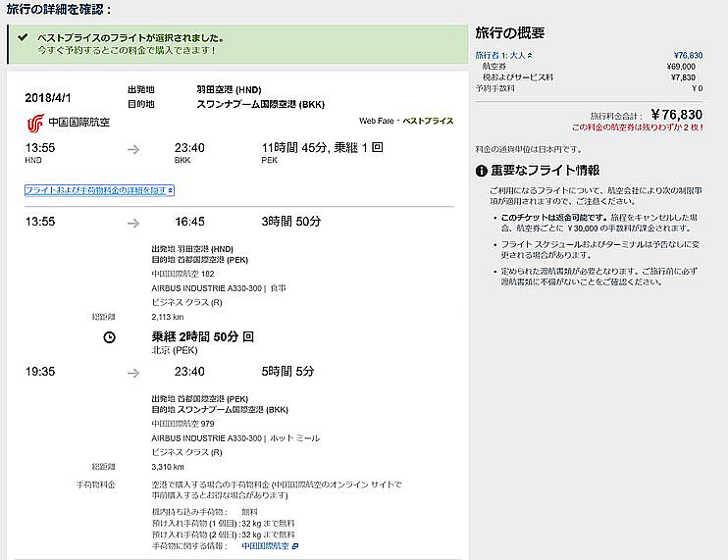Click the 中国国際航空 182 flight number

182,274
